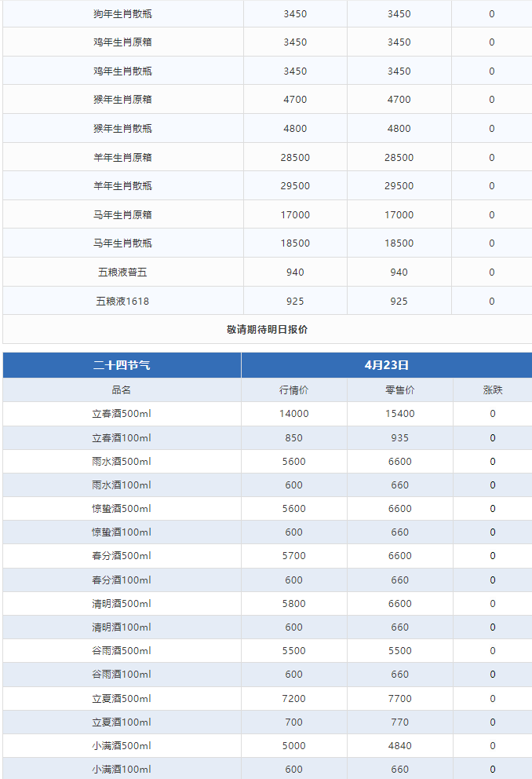
Task: Click the 惊蛰酒100ml product name
Action: coord(122,532)
